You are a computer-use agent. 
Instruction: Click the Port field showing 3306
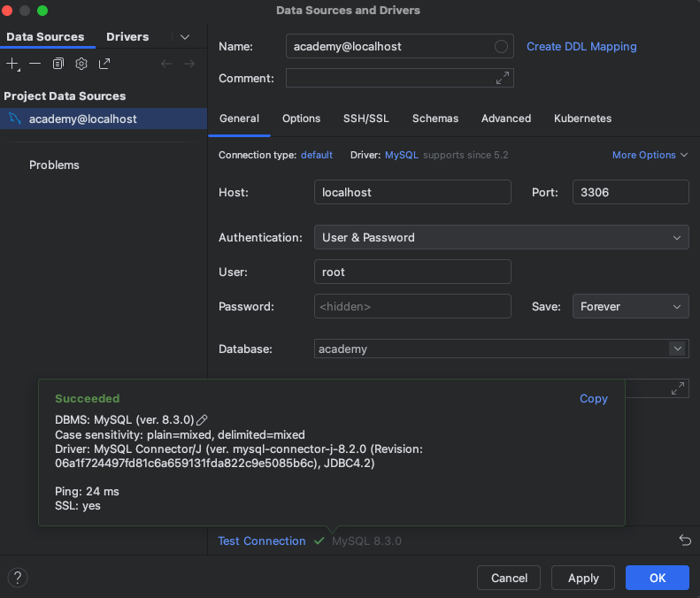pos(630,192)
